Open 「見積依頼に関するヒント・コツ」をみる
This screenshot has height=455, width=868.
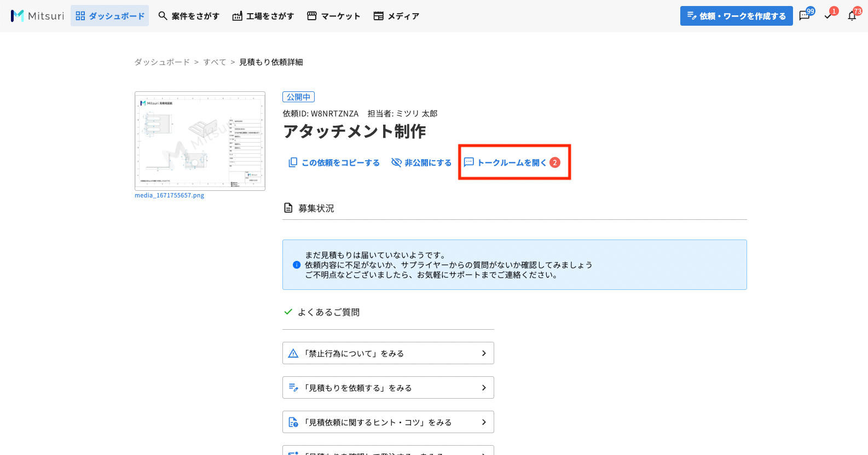(x=388, y=422)
